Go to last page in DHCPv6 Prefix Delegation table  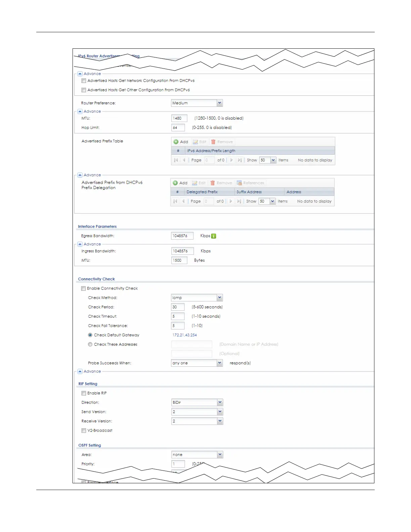click(x=239, y=201)
